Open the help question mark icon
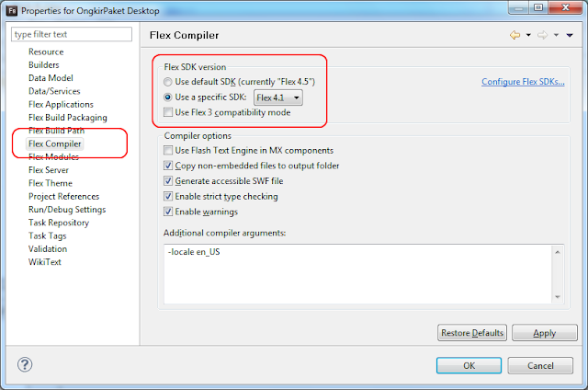This screenshot has width=588, height=390. click(x=25, y=364)
